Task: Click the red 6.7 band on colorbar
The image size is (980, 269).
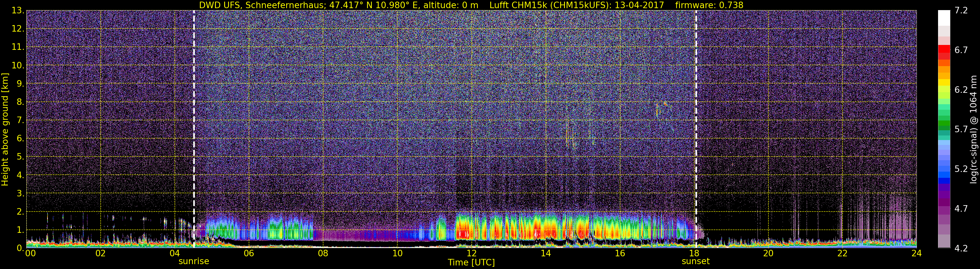Action: tap(944, 50)
